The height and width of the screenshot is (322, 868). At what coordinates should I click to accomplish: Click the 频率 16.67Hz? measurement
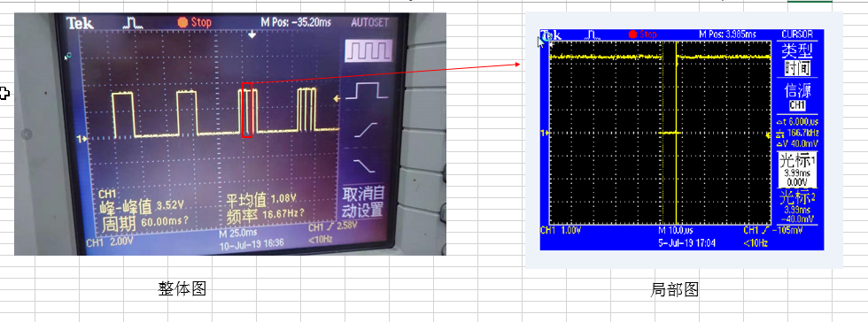266,214
